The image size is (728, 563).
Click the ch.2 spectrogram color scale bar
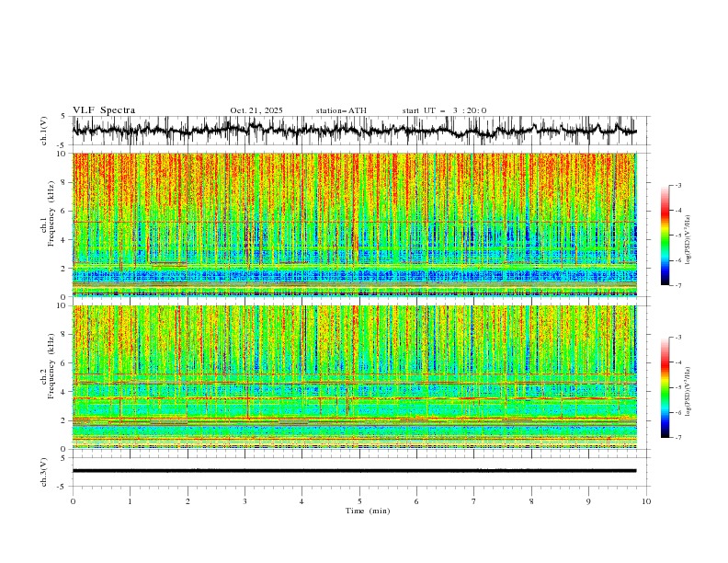pyautogui.click(x=665, y=387)
